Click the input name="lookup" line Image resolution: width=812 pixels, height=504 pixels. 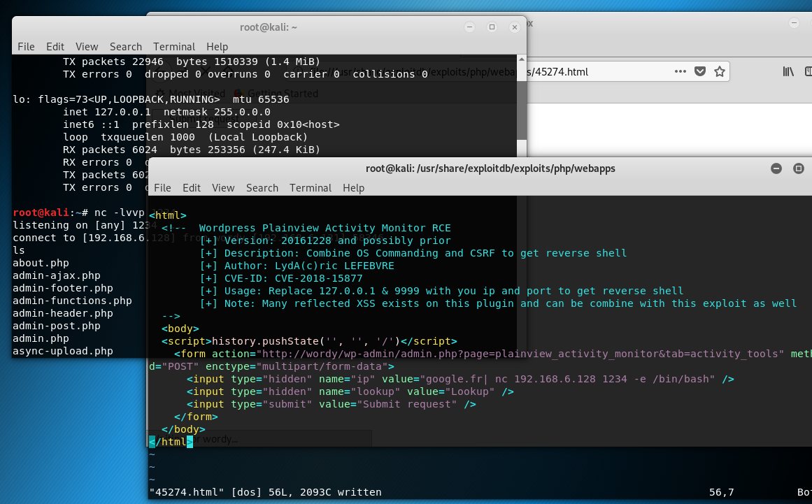(350, 391)
